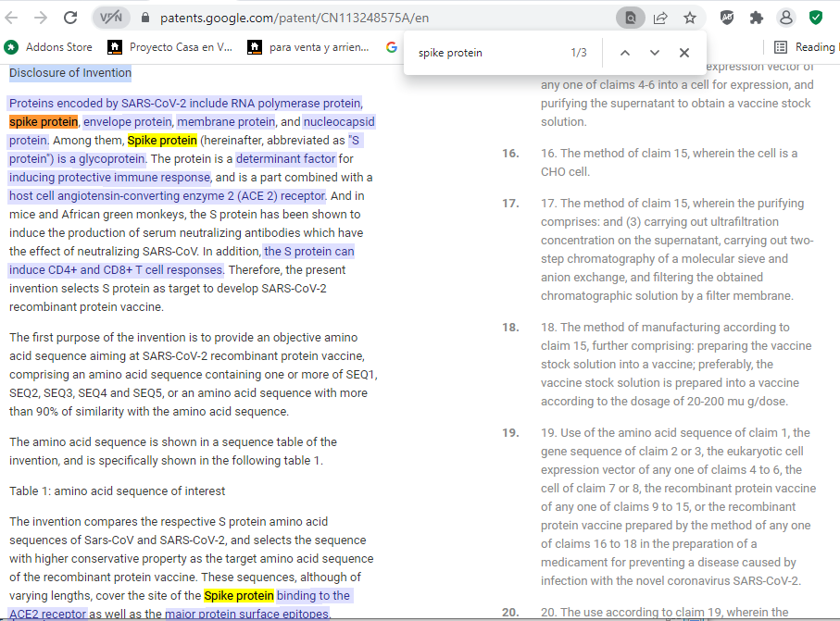Click the find-in-page search icon in address bar
This screenshot has height=621, width=840.
coord(631,18)
